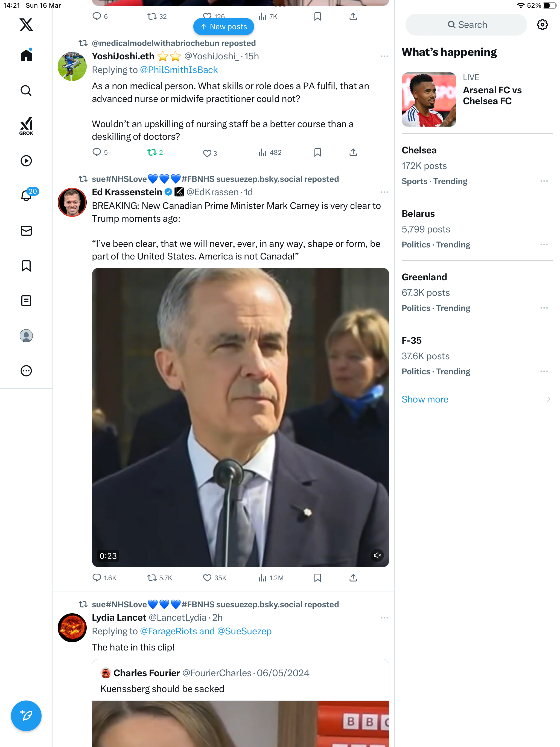The height and width of the screenshot is (747, 560).
Task: Go to the Home tab
Action: pos(26,55)
